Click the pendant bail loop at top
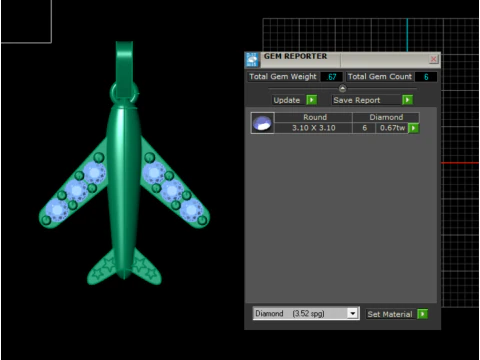The height and width of the screenshot is (360, 480). [x=124, y=70]
